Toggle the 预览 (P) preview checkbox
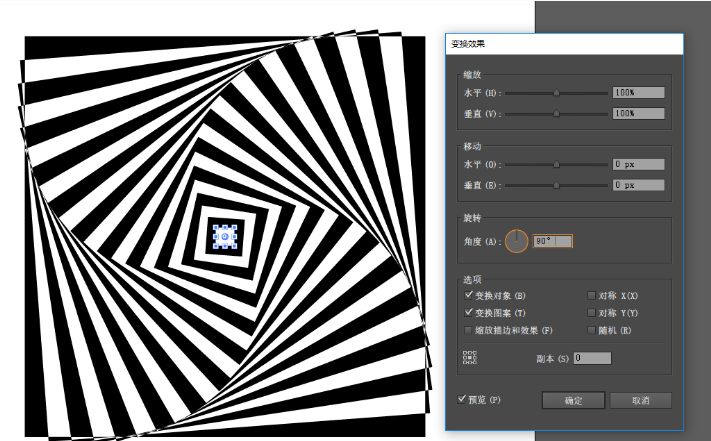711x441 pixels. click(462, 399)
